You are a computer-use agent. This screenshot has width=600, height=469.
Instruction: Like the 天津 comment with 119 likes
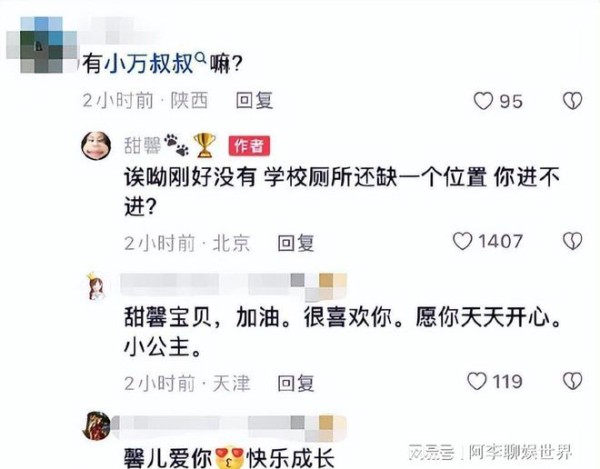click(x=477, y=381)
